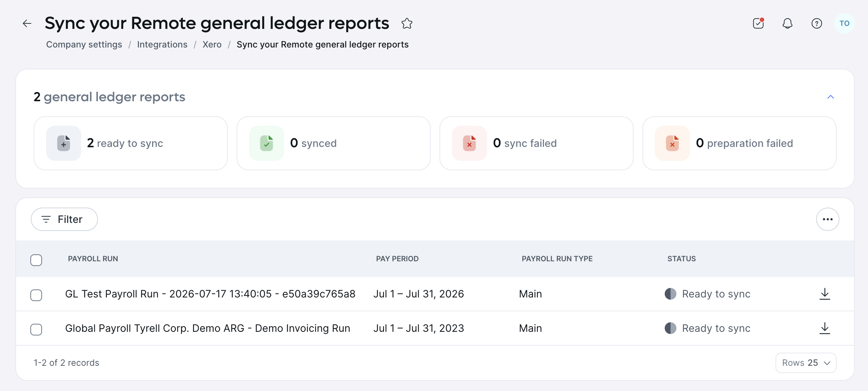The image size is (868, 391).
Task: Check the GL Test Payroll Run row
Action: point(36,295)
